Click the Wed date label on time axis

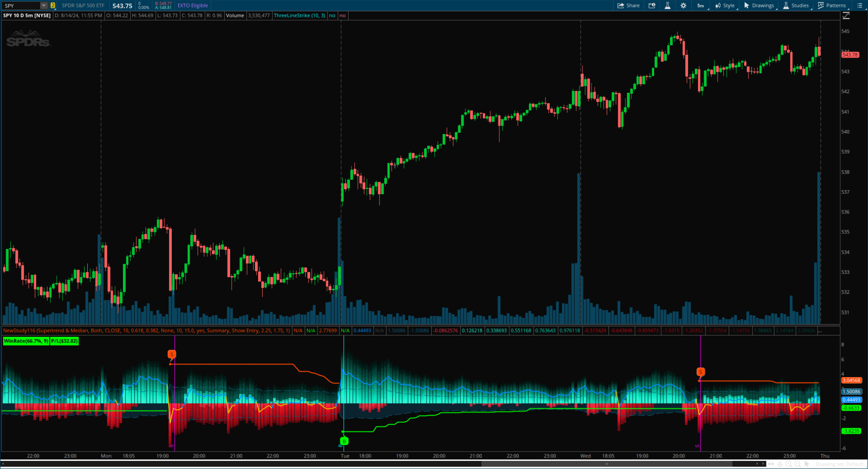(x=585, y=456)
